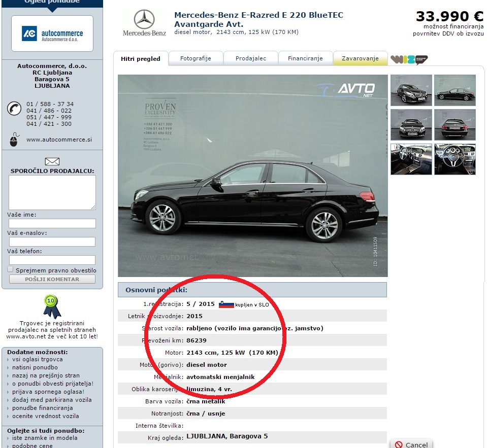Open steering wheel close-up thumbnail
The width and height of the screenshot is (487, 448).
click(x=455, y=159)
